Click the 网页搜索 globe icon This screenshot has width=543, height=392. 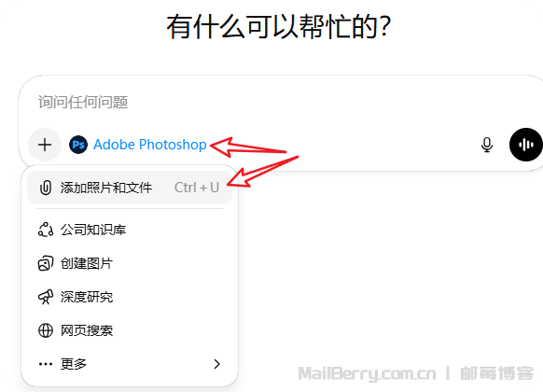tap(46, 330)
